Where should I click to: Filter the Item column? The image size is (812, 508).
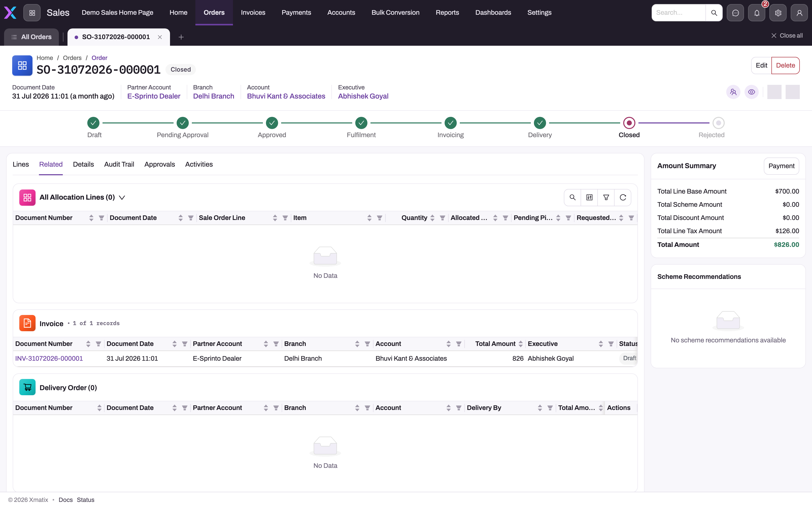click(380, 218)
